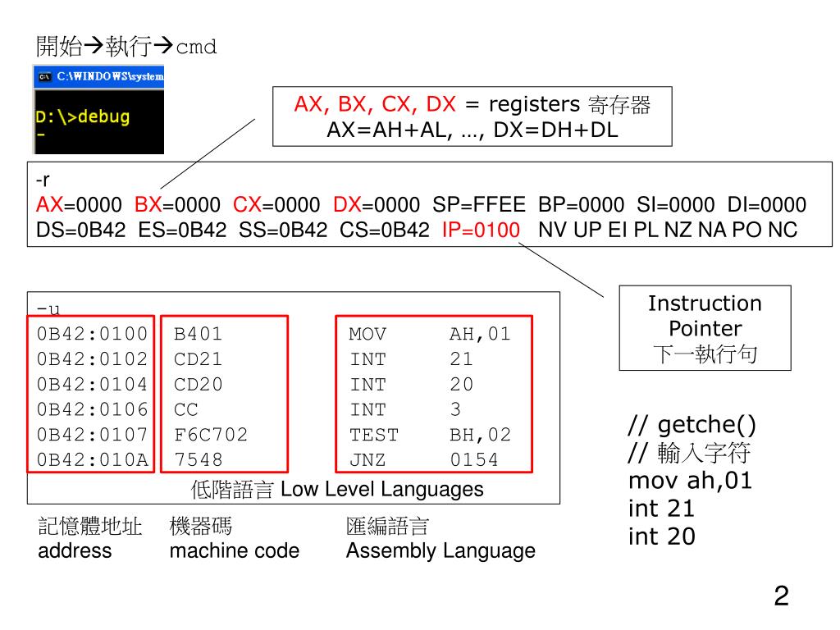Click address 0B42:0104
The height and width of the screenshot is (630, 840).
pos(92,384)
